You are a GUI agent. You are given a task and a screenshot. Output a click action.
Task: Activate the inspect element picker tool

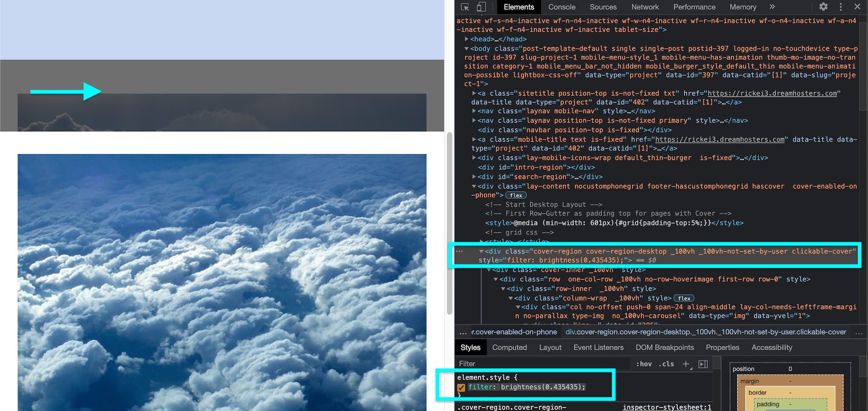[x=465, y=7]
